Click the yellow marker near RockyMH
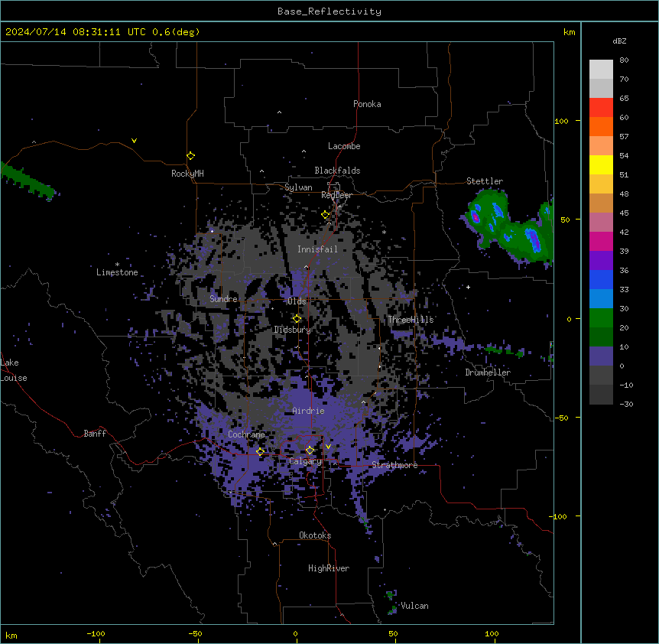The width and height of the screenshot is (659, 644). 190,156
